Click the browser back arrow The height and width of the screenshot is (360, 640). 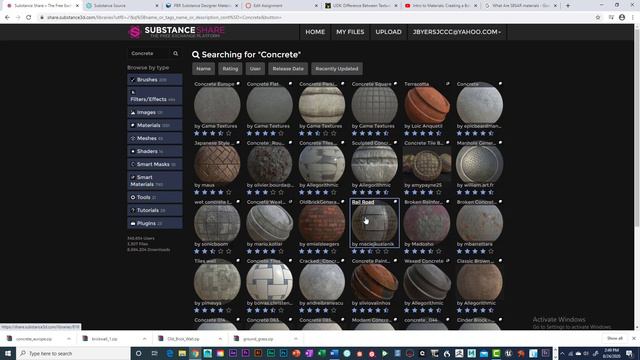(7, 18)
